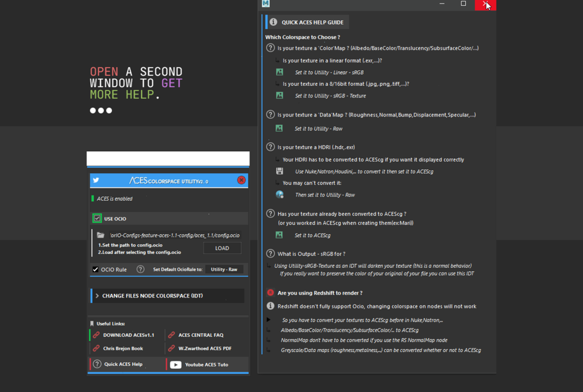The height and width of the screenshot is (392, 583).
Task: Toggle the USE OCIO checkbox
Action: point(97,219)
